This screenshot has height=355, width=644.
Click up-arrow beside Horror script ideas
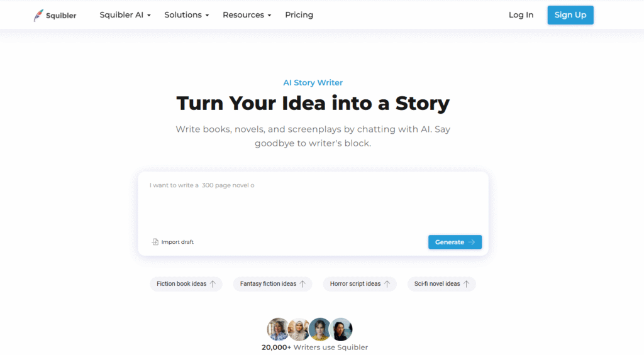tap(387, 284)
